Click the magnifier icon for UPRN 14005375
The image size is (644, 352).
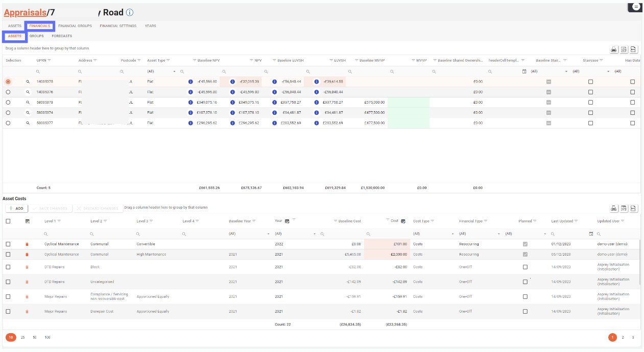(28, 82)
